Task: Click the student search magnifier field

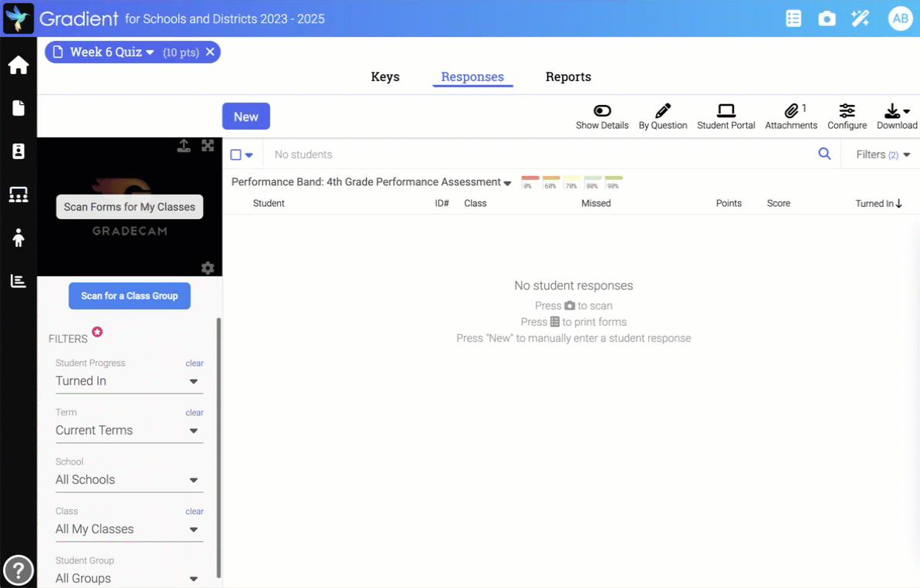Action: pyautogui.click(x=824, y=154)
